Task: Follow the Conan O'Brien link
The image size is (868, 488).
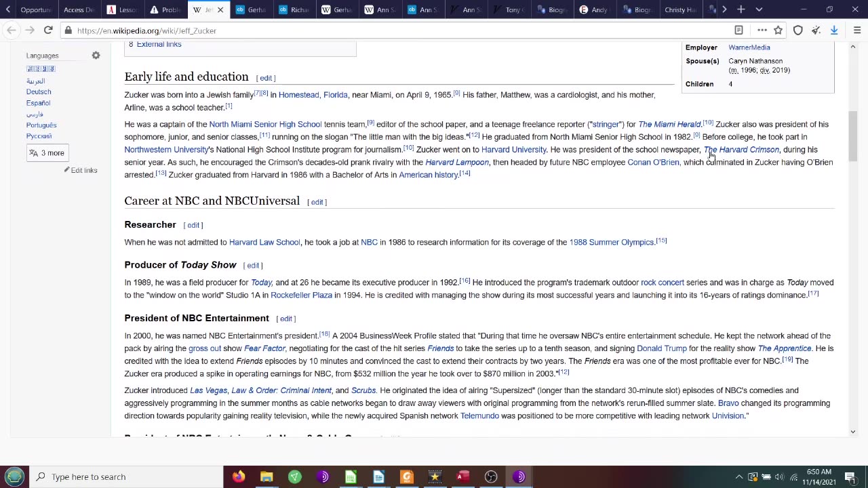Action: click(x=653, y=163)
